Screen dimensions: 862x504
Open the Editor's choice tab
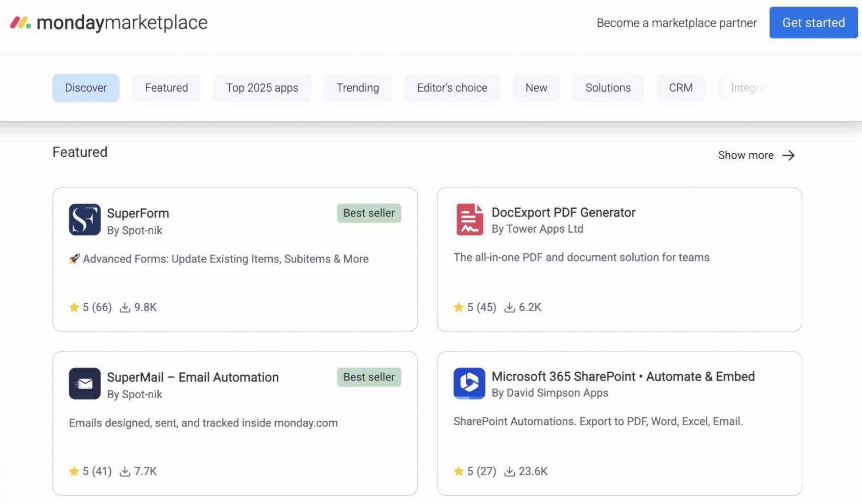[x=452, y=88]
